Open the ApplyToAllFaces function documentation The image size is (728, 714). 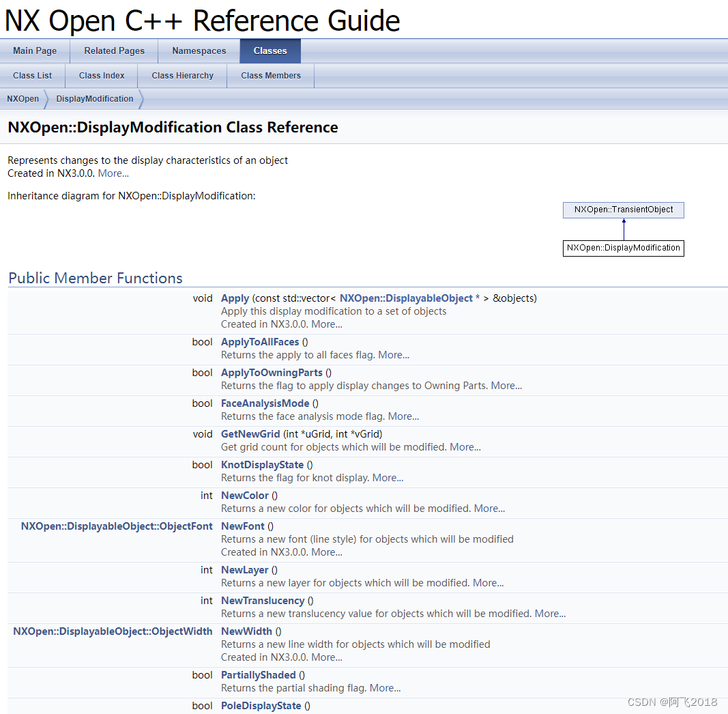259,341
